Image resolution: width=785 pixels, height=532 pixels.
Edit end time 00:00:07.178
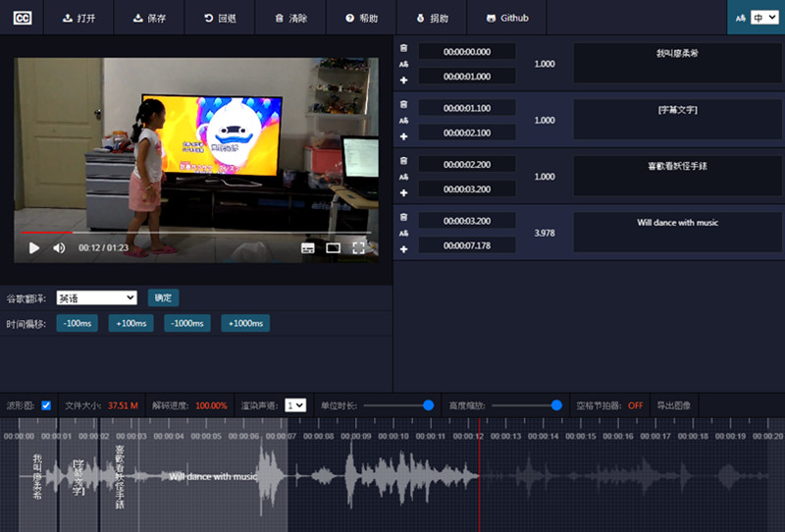pos(467,245)
